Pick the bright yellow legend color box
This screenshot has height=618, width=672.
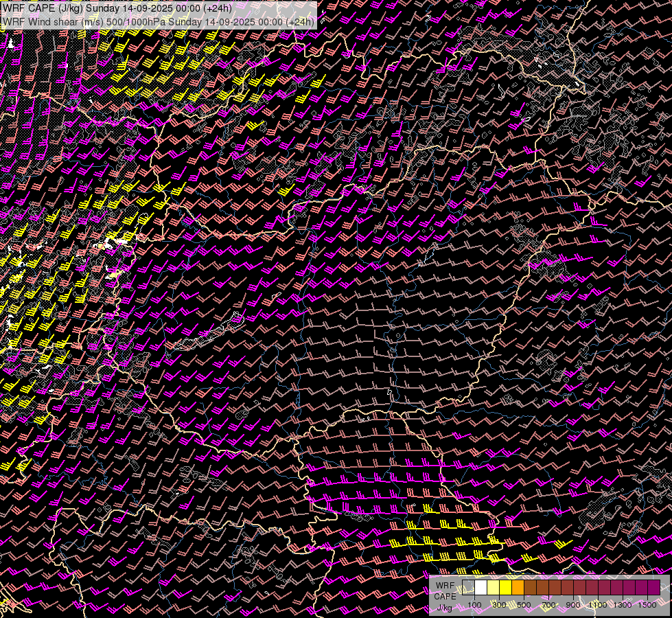pyautogui.click(x=505, y=588)
